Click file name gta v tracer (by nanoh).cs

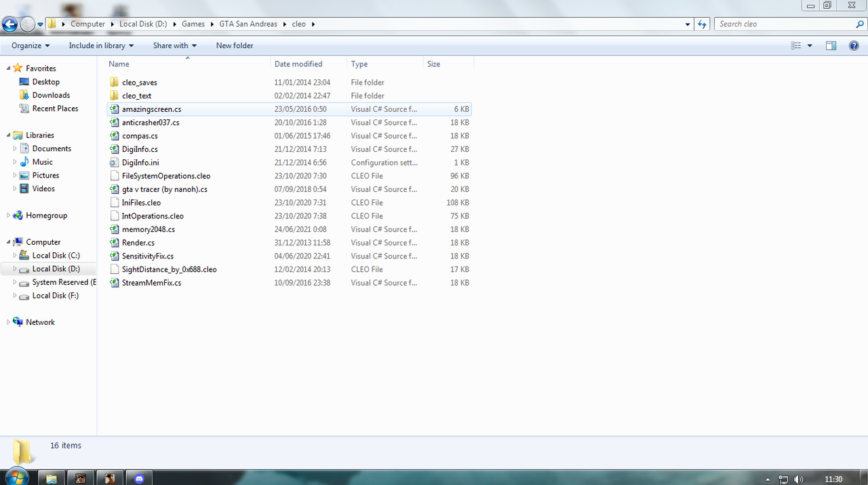pos(165,189)
